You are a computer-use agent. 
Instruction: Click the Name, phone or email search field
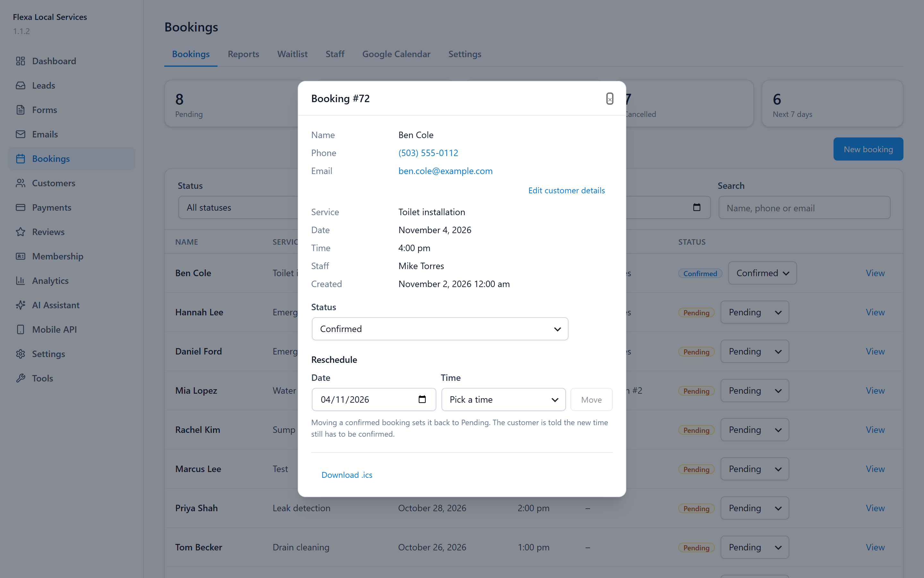pyautogui.click(x=805, y=207)
